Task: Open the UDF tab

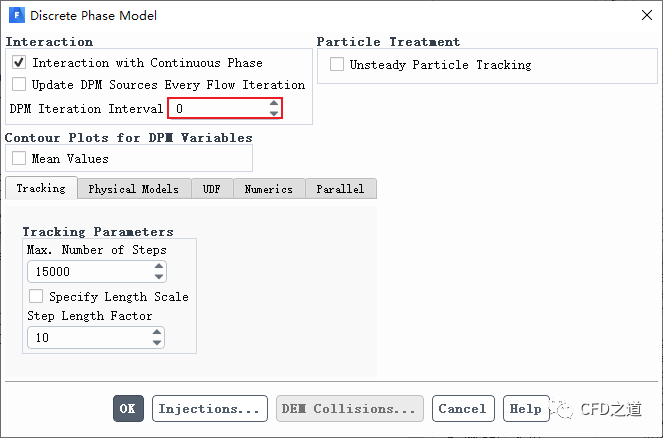Action: coord(211,189)
